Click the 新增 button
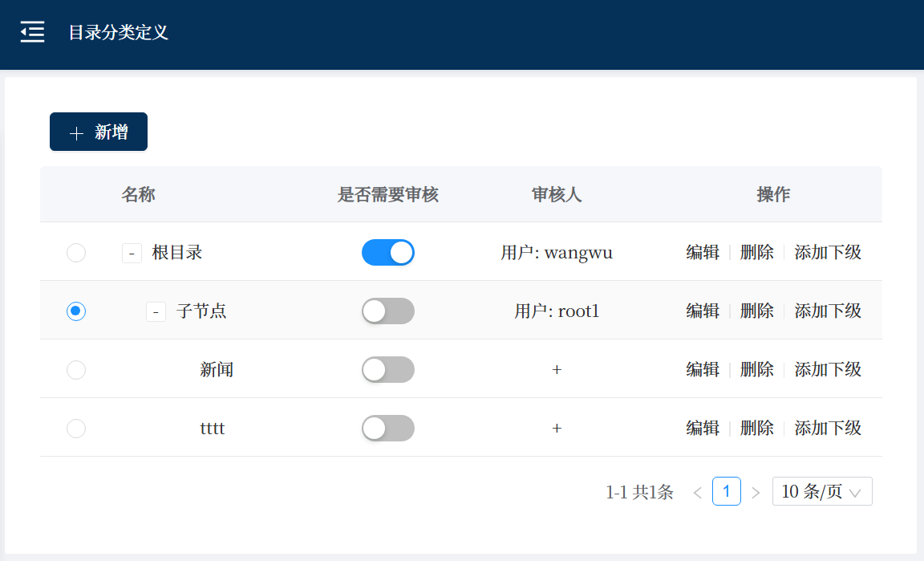 click(x=99, y=132)
